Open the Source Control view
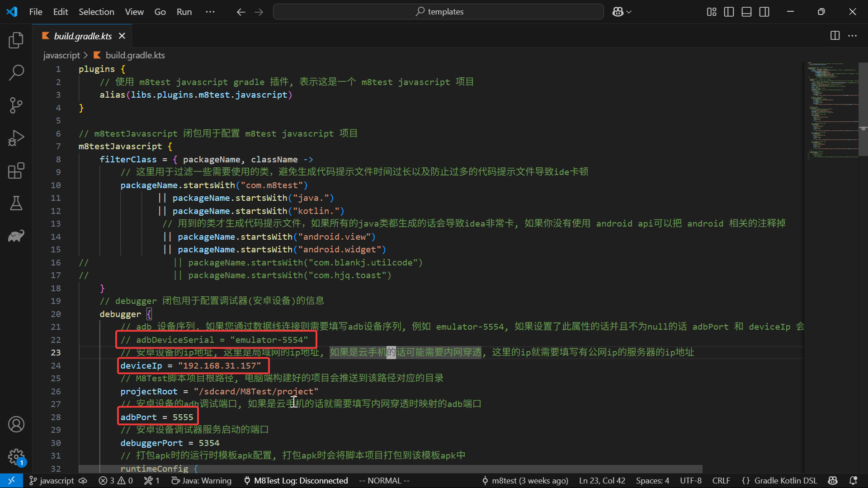 click(x=16, y=105)
